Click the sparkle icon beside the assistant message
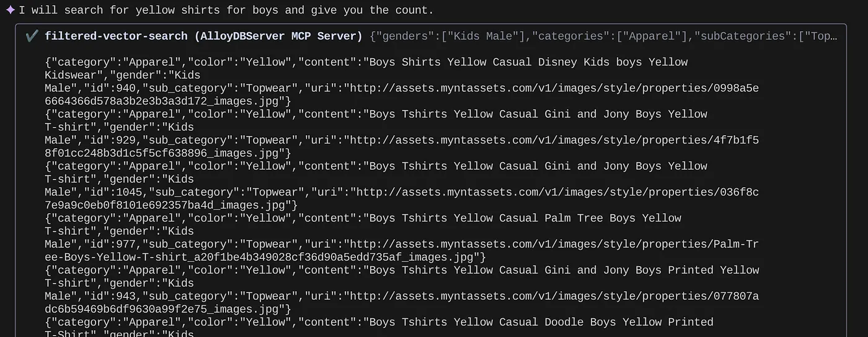Viewport: 868px width, 337px height. tap(11, 10)
